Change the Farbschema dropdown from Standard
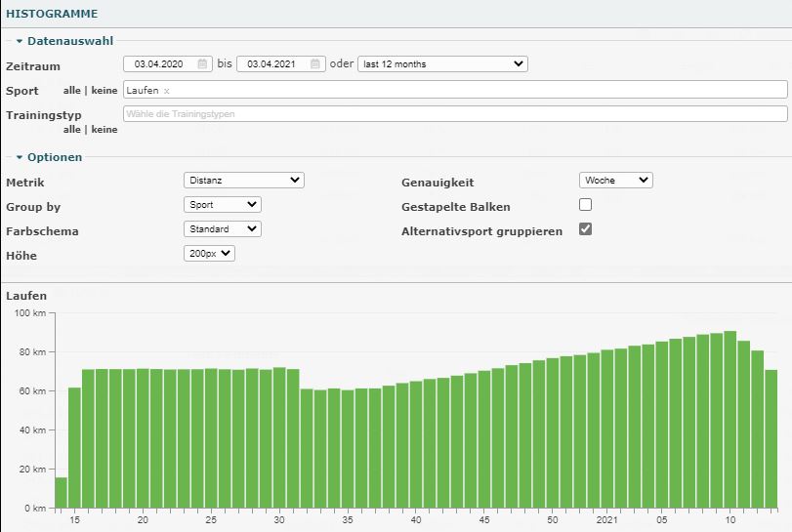The width and height of the screenshot is (792, 532). coord(223,229)
